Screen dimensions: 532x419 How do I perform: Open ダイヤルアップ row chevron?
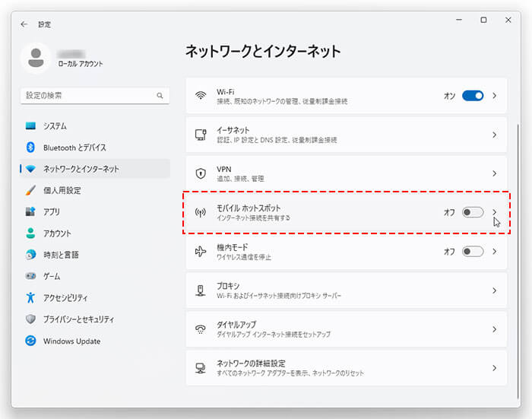click(x=494, y=329)
